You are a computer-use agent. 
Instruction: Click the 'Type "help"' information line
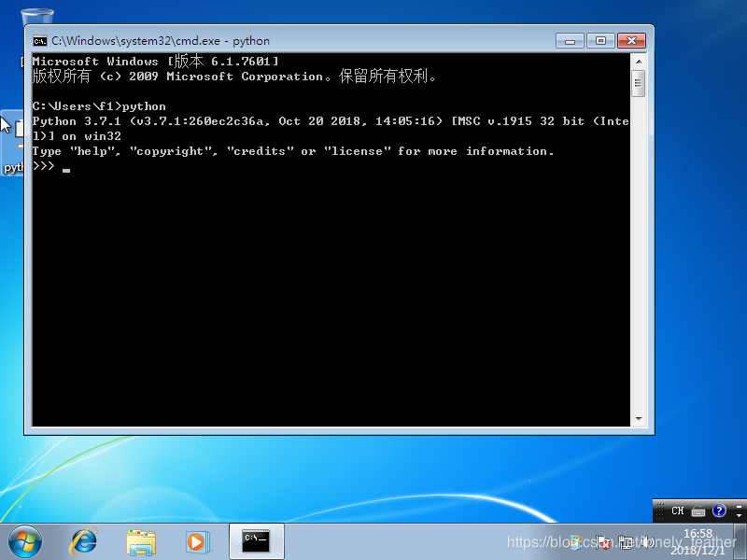coord(293,151)
